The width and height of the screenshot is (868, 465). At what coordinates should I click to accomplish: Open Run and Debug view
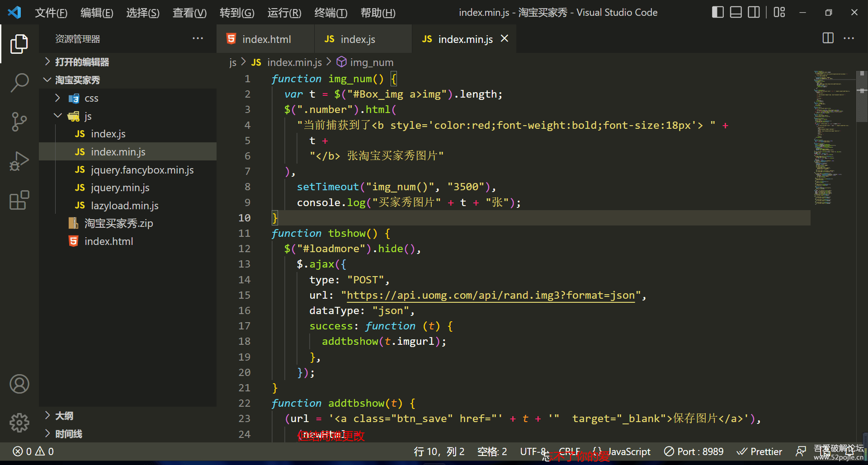19,161
